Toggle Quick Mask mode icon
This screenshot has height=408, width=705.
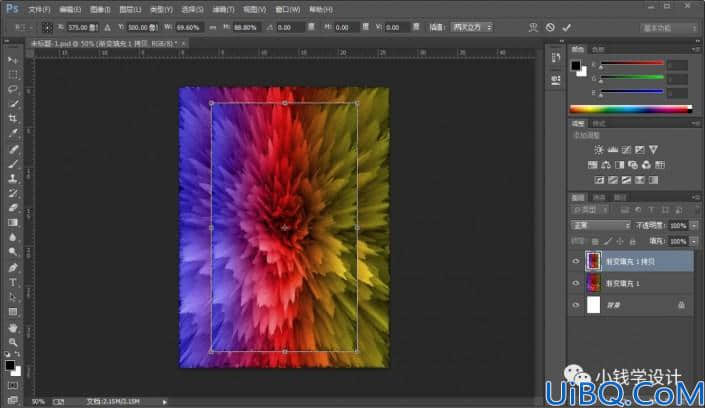[13, 386]
